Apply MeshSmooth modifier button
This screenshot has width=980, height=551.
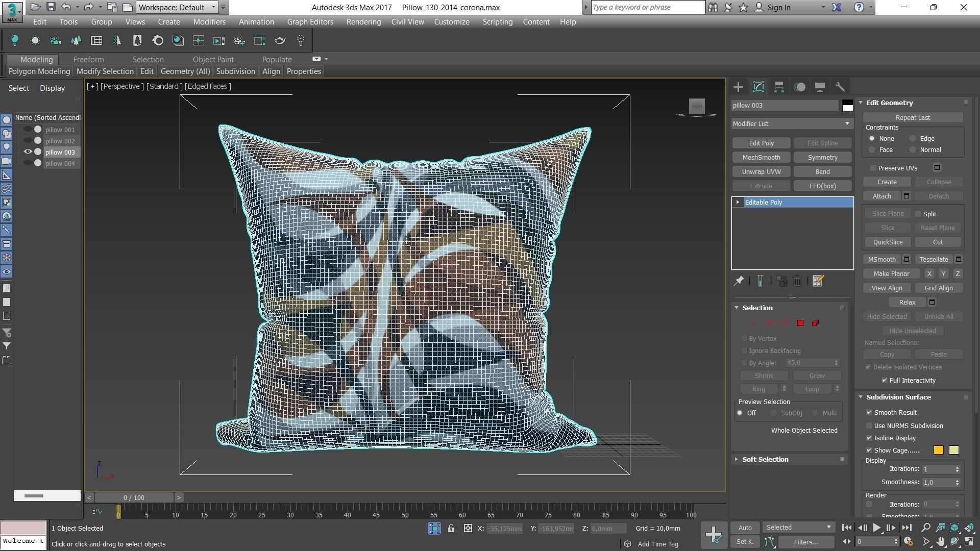pyautogui.click(x=761, y=158)
